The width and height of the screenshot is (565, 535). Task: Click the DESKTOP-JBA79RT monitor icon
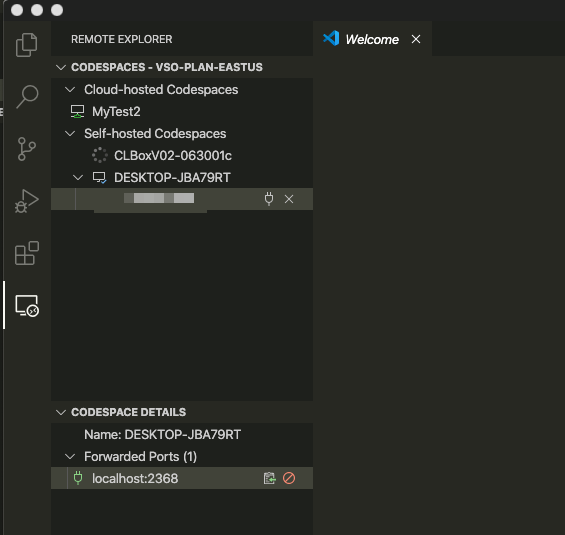click(x=99, y=178)
